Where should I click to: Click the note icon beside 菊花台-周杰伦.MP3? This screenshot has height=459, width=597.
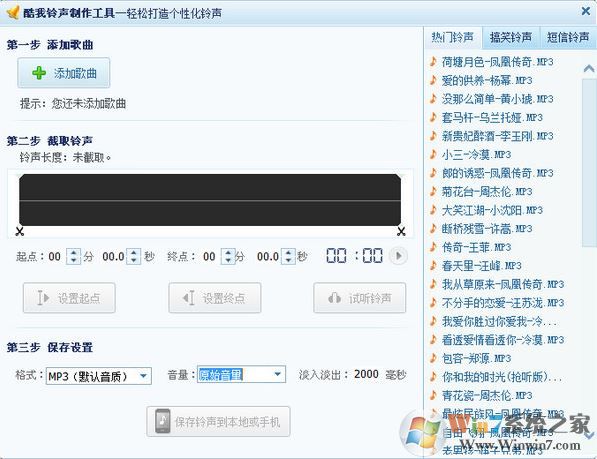tap(433, 191)
